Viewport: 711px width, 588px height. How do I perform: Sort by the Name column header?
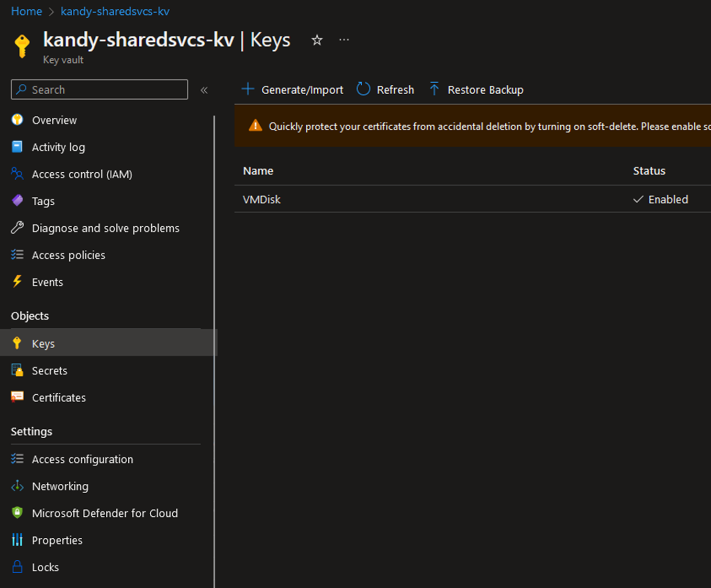point(258,171)
